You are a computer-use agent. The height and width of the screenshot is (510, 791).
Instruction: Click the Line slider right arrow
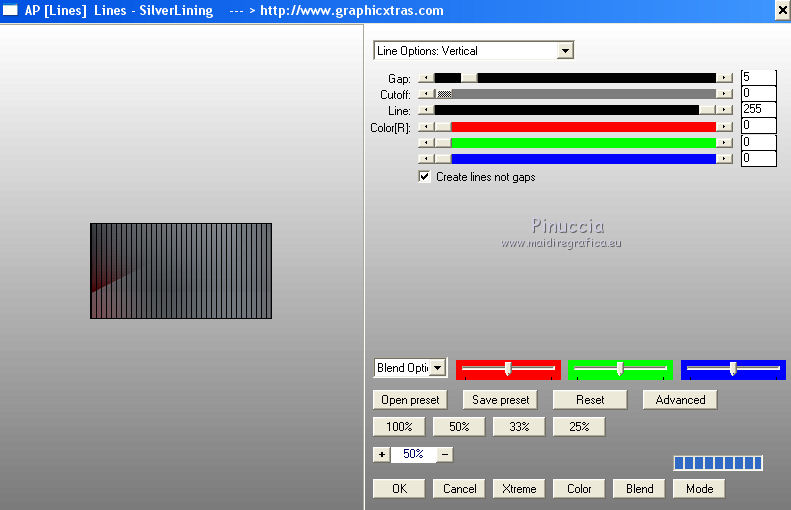(724, 110)
